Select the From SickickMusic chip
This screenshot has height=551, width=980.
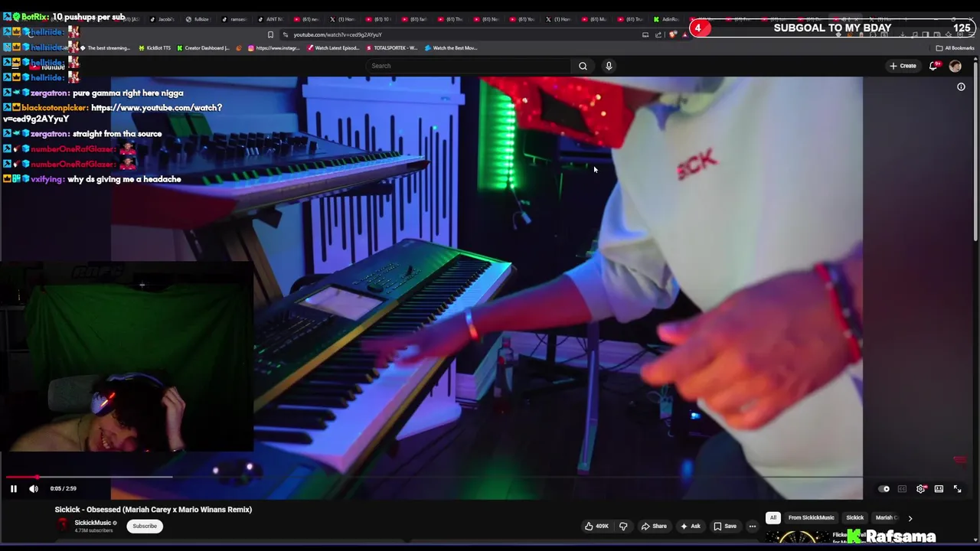point(811,518)
